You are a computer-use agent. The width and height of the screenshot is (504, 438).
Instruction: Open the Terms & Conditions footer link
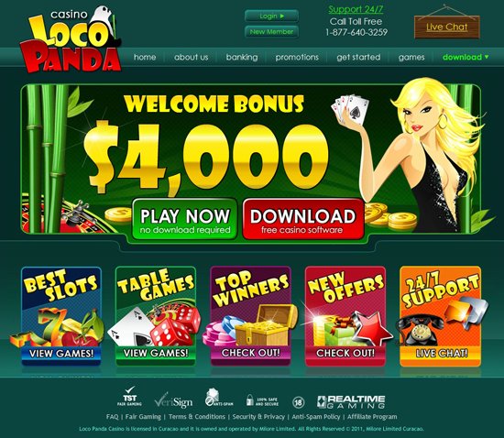(x=197, y=417)
